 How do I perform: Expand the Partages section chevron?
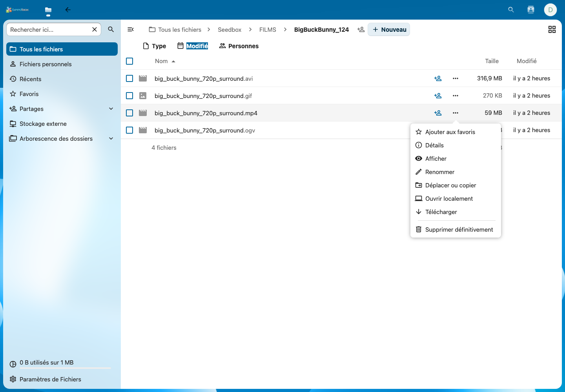tap(111, 109)
